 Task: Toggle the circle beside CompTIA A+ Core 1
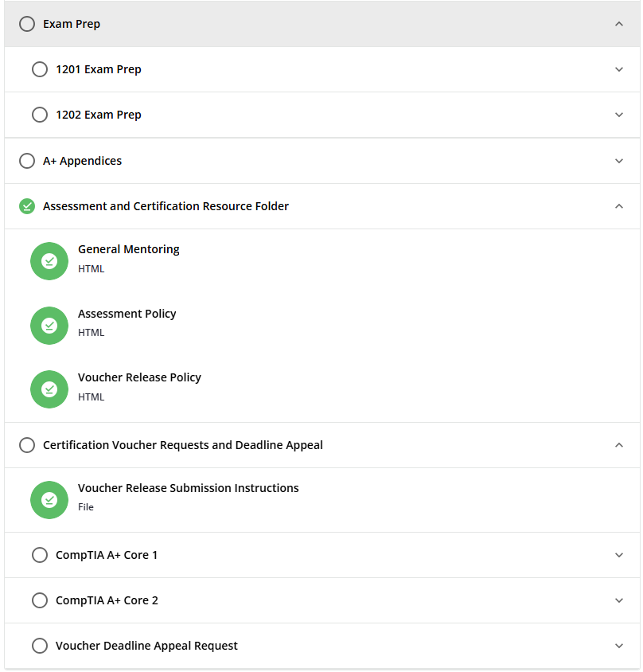(40, 555)
